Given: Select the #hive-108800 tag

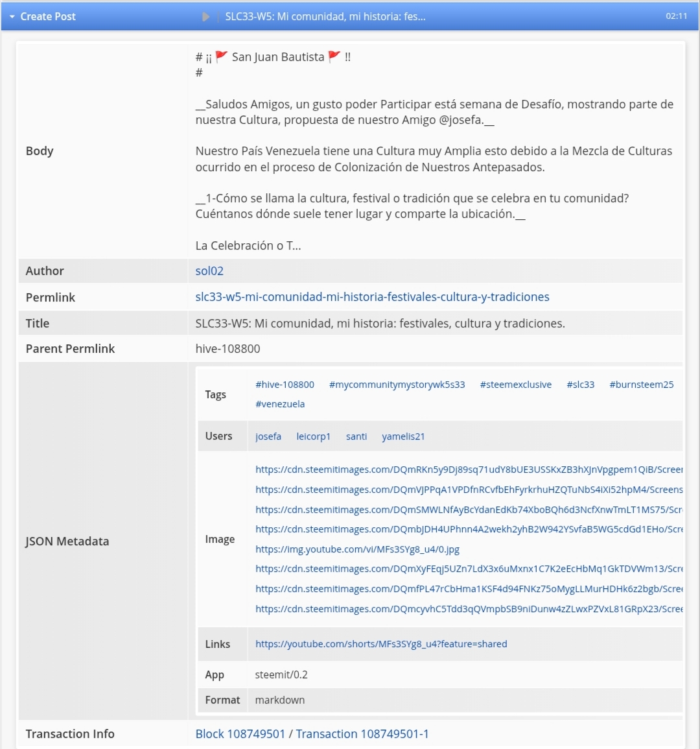Looking at the screenshot, I should coord(285,385).
